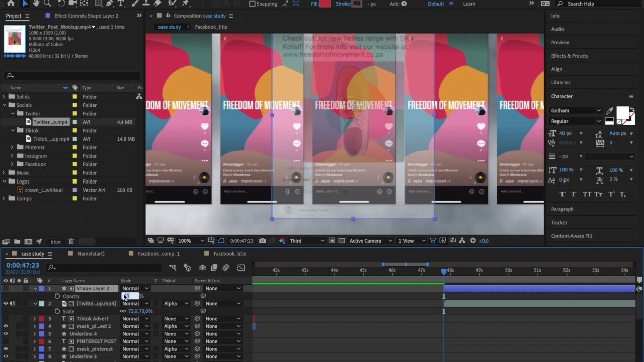Click Scale stopwatch for Twitter layer

point(57,311)
